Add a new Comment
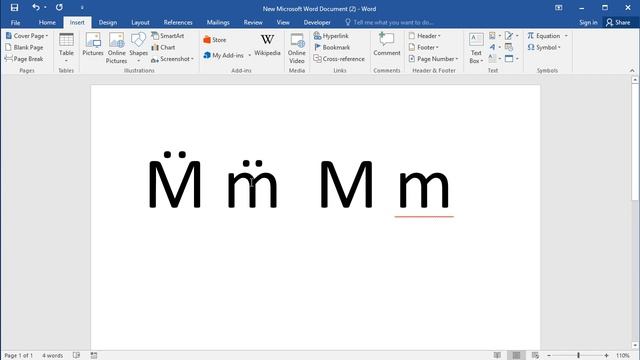Image resolution: width=640 pixels, height=360 pixels. click(387, 45)
